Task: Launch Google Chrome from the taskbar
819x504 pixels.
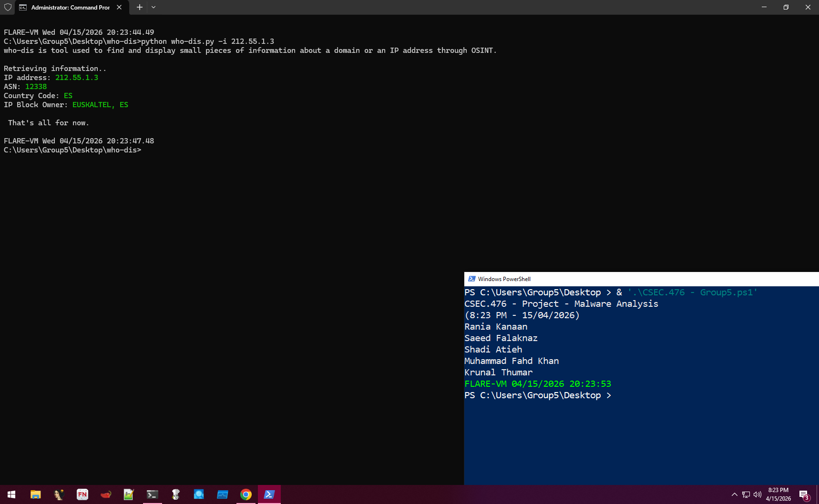Action: coord(246,494)
